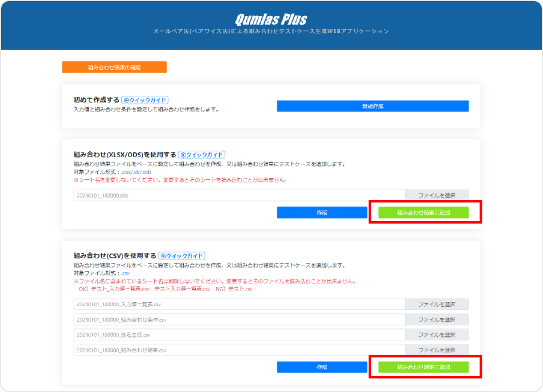Click green 組み合わせ結果に追加 in XLSX section
Screen dimensions: 543x392
tap(423, 213)
